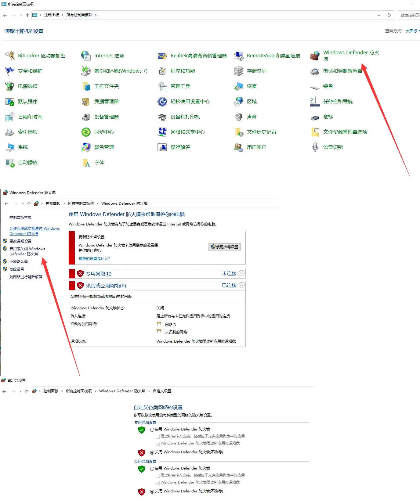This screenshot has height=504, width=420.
Task: Open address bar history dropdown in control panel
Action: [379, 15]
